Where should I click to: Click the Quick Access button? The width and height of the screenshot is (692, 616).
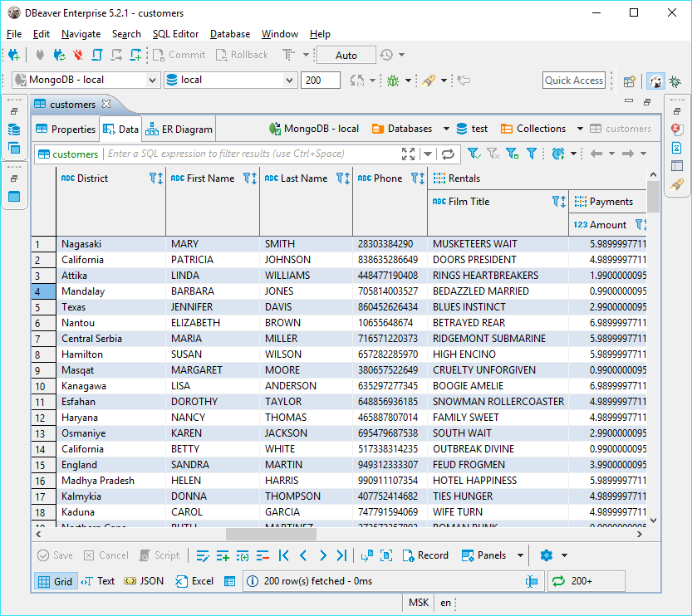[573, 81]
